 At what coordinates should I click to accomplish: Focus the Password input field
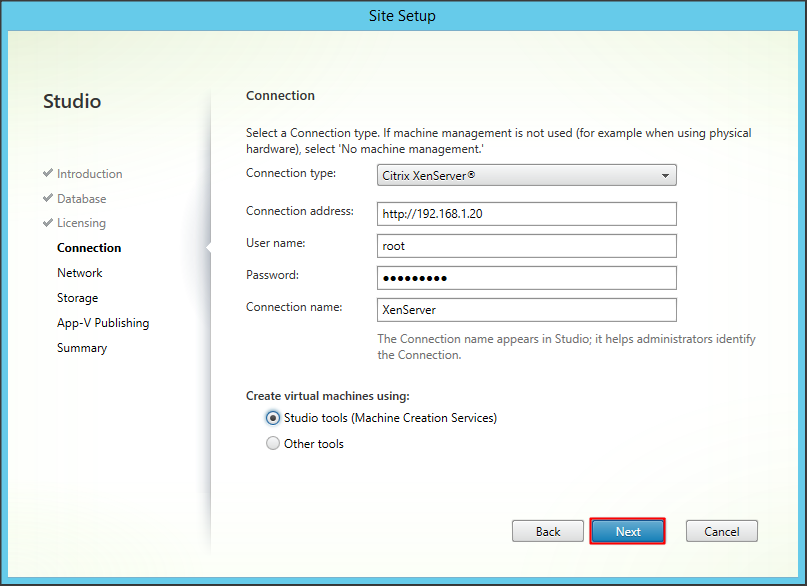coord(527,277)
